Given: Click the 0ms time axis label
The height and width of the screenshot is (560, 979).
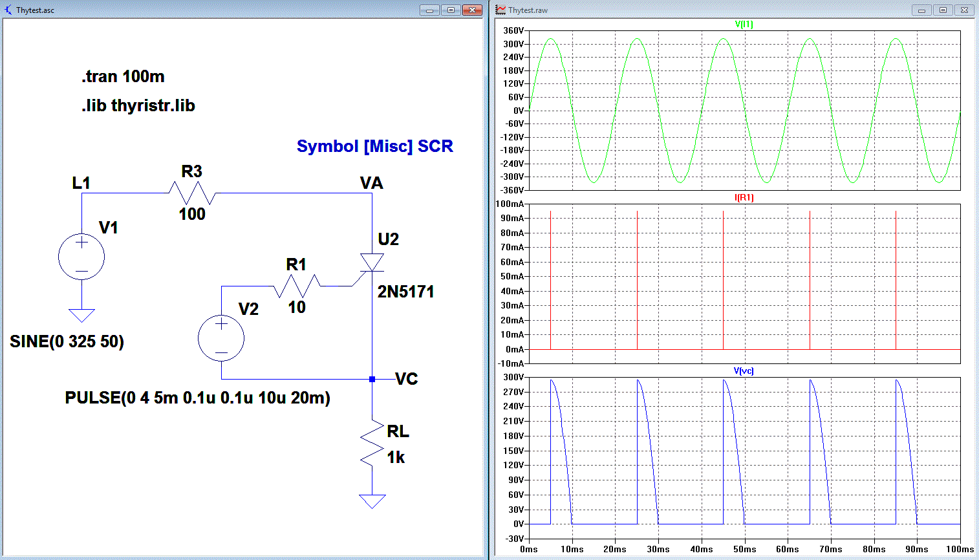Looking at the screenshot, I should (529, 549).
